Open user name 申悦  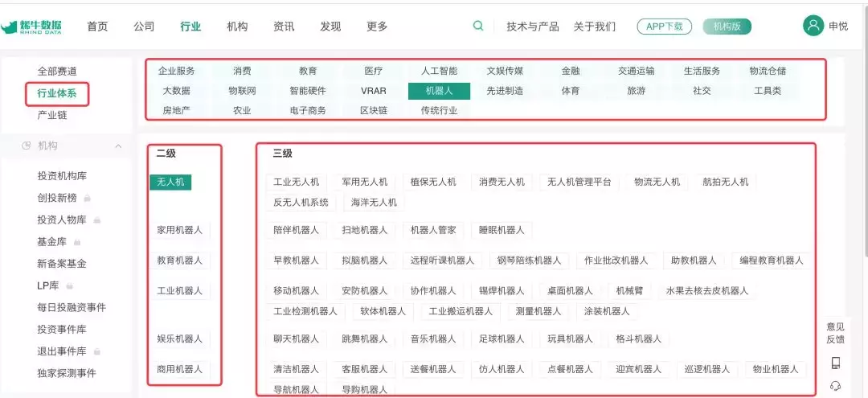[x=838, y=26]
